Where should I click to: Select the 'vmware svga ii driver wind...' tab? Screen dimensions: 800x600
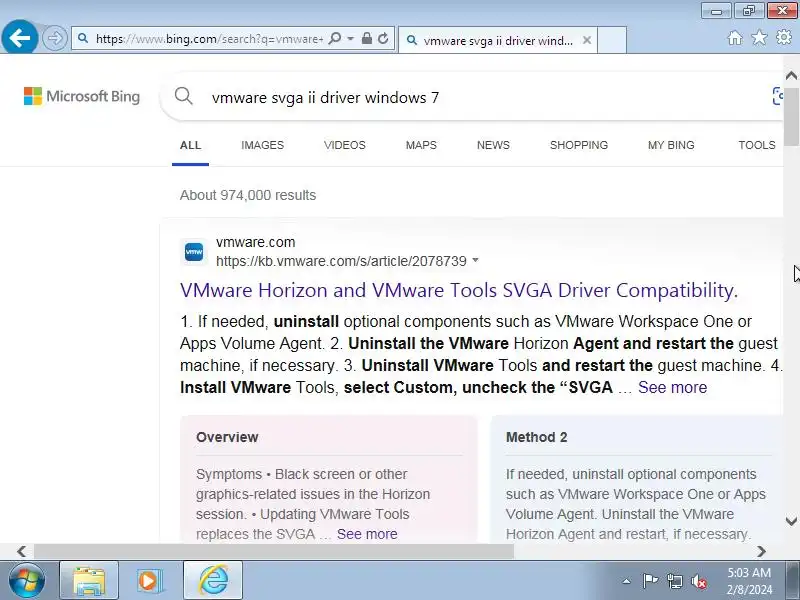(497, 40)
